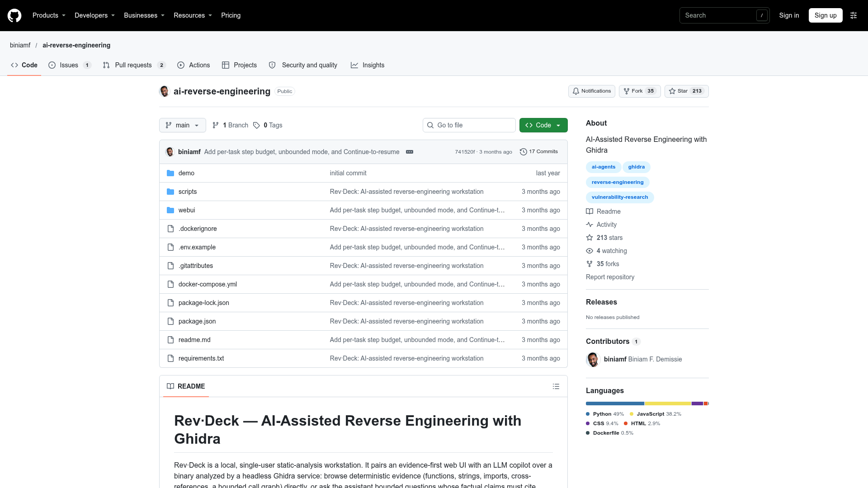View the 0 Tags link
The image size is (868, 488).
[268, 125]
